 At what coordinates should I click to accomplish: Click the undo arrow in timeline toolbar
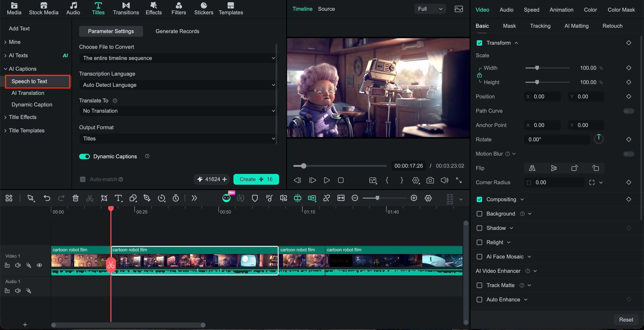click(47, 198)
